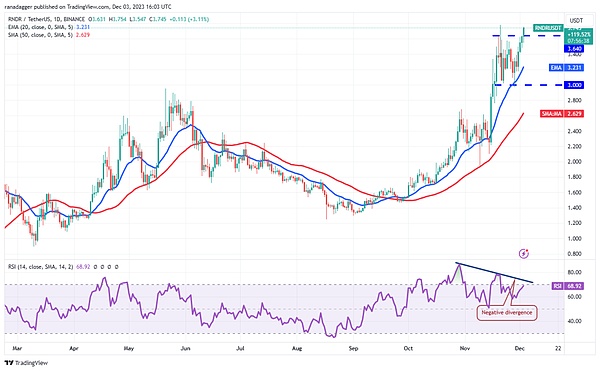Click the 80.00 level on the RSI scale
Screen dimensions: 600x371
[574, 272]
